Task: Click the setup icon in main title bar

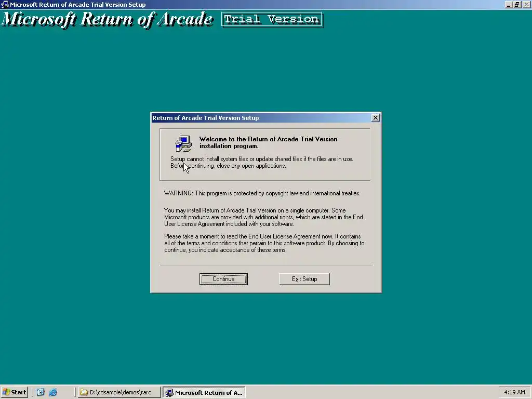Action: (5, 4)
